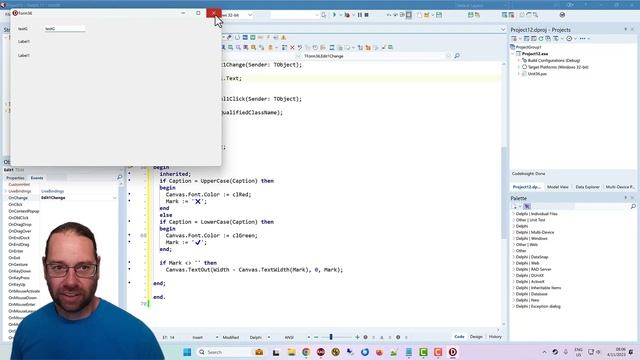640x360 pixels.
Task: Expand the Build Configurations (Debug) node
Action: tap(519, 60)
